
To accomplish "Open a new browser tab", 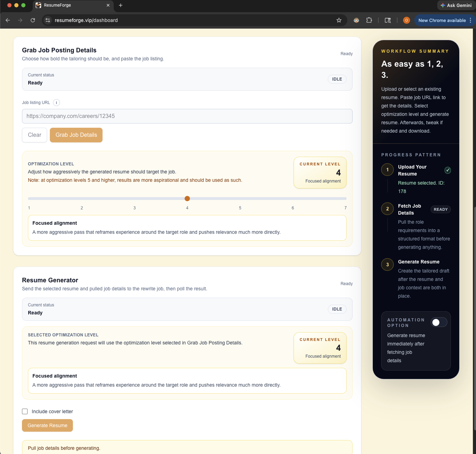I will (121, 5).
